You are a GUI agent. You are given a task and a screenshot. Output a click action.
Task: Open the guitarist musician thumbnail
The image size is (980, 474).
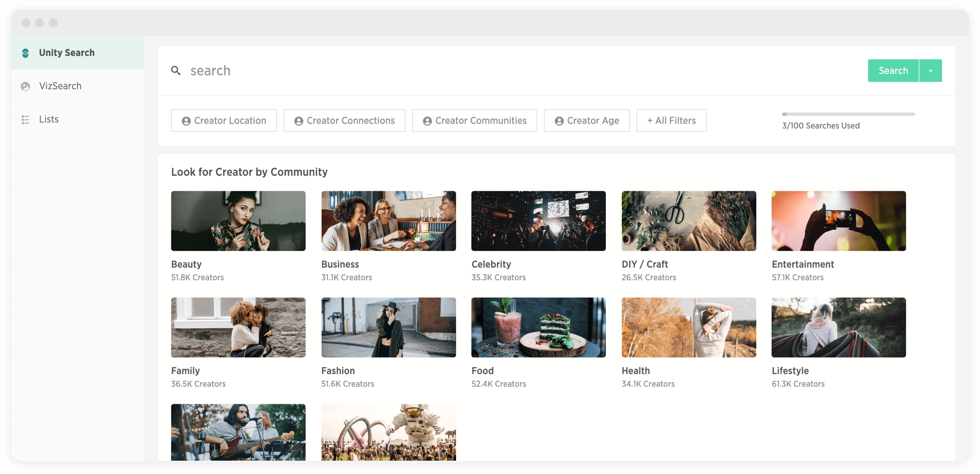pos(239,432)
